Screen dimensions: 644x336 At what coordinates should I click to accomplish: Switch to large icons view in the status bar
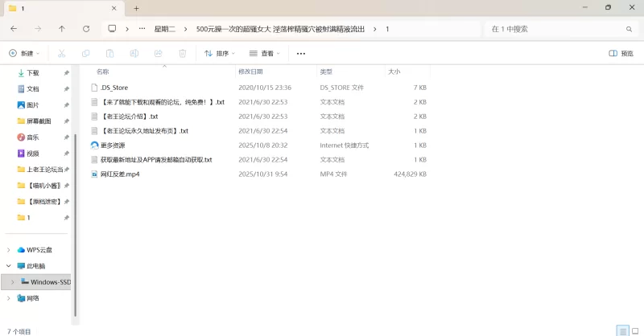(x=634, y=330)
